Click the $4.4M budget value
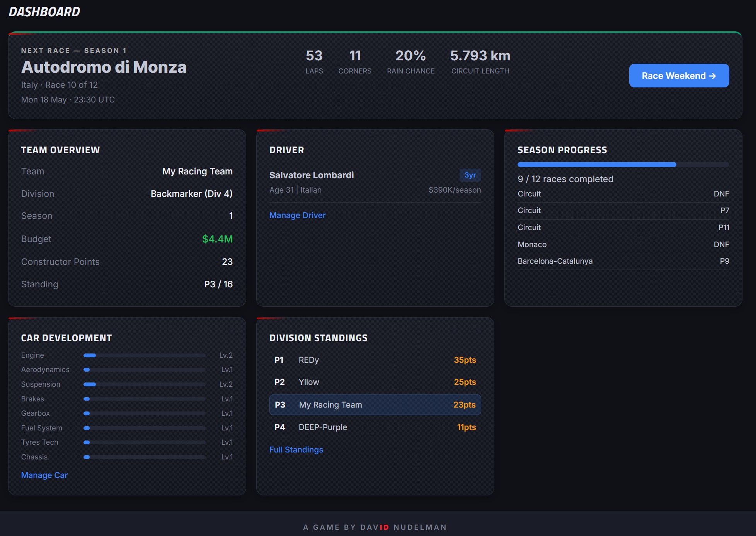756x536 pixels. click(x=217, y=239)
